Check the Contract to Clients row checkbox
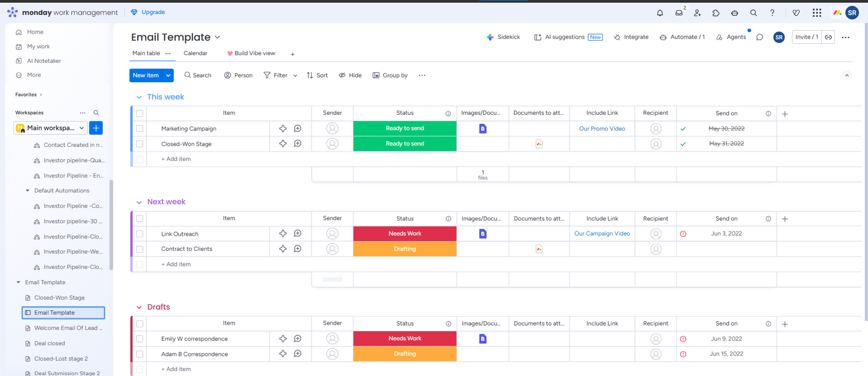This screenshot has height=376, width=868. 139,249
